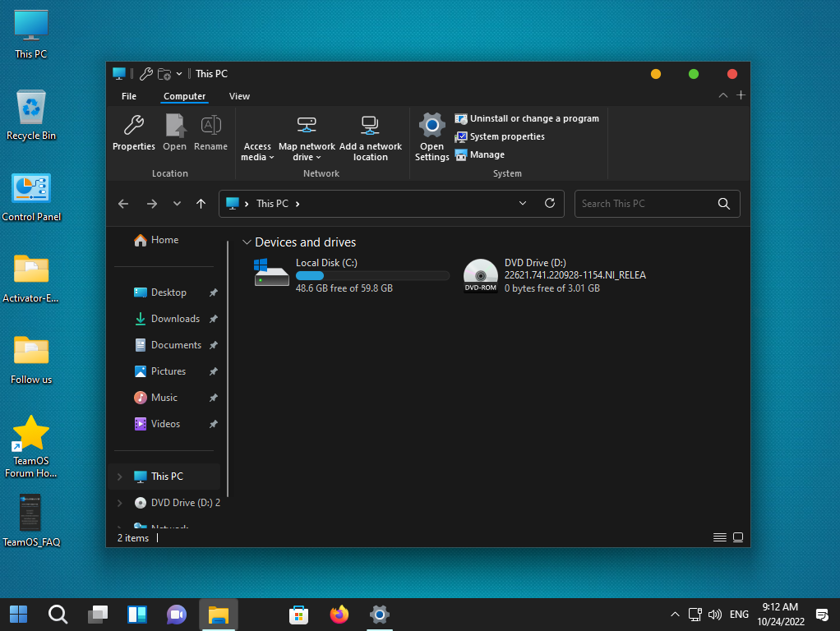Image resolution: width=840 pixels, height=631 pixels.
Task: Switch to the View ribbon tab
Action: 239,96
